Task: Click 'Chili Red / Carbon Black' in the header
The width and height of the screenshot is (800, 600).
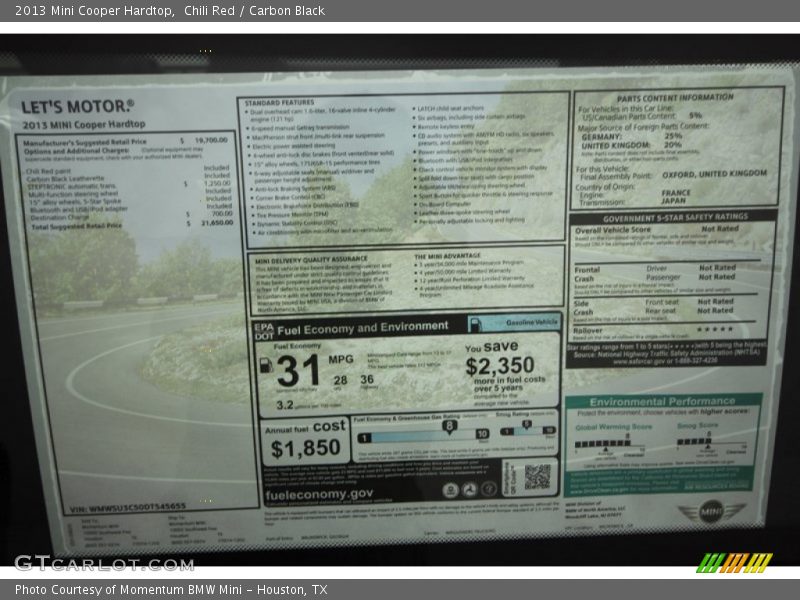Action: pos(255,11)
